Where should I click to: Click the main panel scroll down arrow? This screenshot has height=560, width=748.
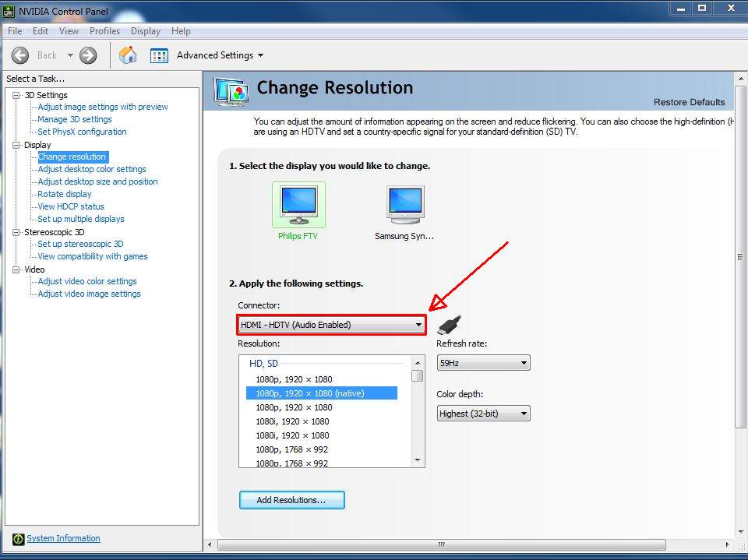click(740, 530)
